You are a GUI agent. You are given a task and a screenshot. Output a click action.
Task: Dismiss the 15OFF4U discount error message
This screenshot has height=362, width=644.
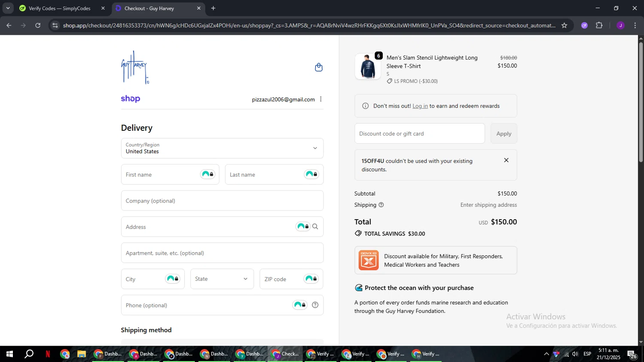pos(506,160)
